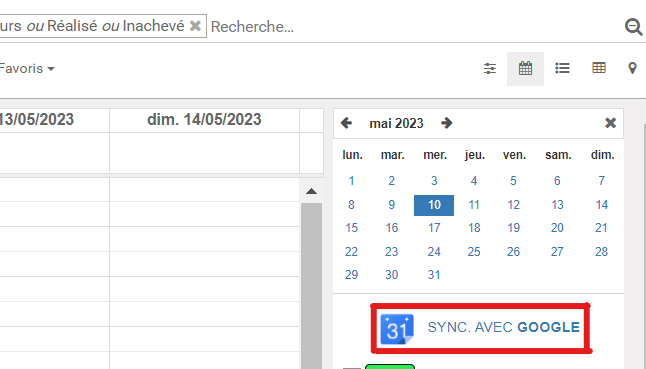This screenshot has width=646, height=369.
Task: Open the Favoris dropdown
Action: pyautogui.click(x=27, y=68)
